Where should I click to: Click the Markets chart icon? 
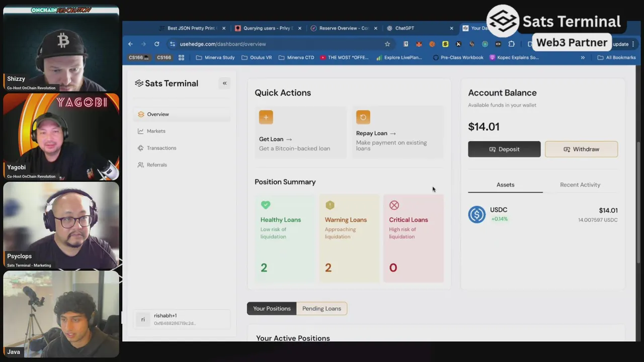point(141,131)
